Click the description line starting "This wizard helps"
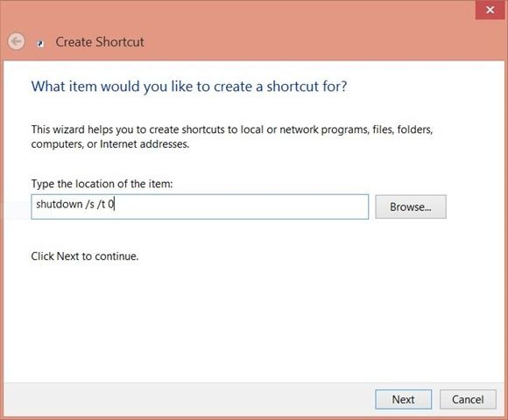Viewport: 508px width, 420px height. [232, 129]
